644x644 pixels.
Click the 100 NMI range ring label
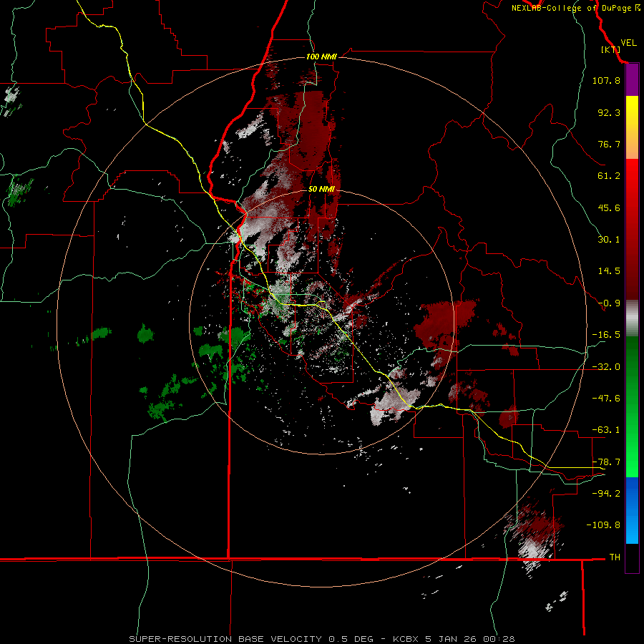[321, 57]
